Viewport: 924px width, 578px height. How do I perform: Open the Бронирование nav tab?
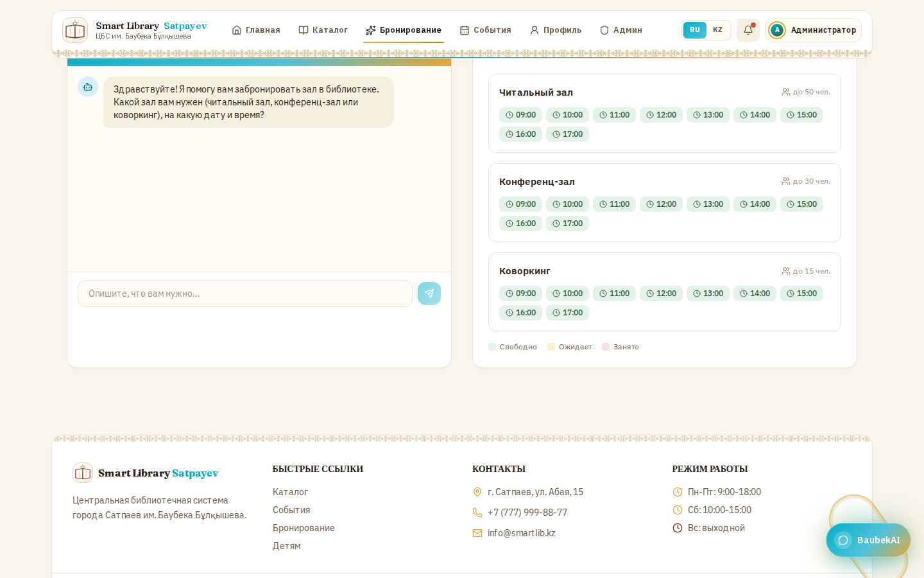tap(404, 30)
